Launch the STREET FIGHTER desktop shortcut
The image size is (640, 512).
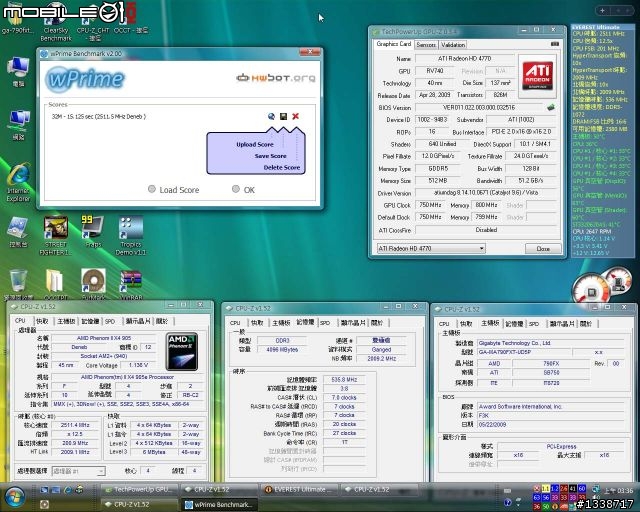pyautogui.click(x=56, y=235)
